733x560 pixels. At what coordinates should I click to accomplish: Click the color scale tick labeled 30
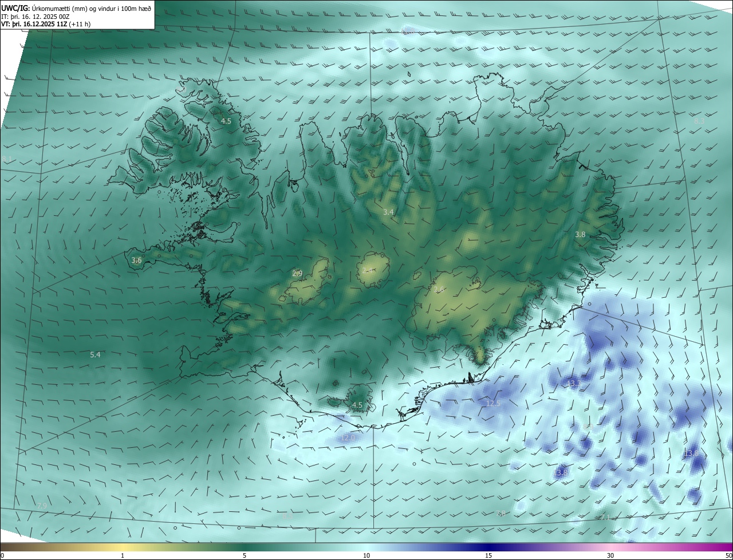(x=610, y=555)
